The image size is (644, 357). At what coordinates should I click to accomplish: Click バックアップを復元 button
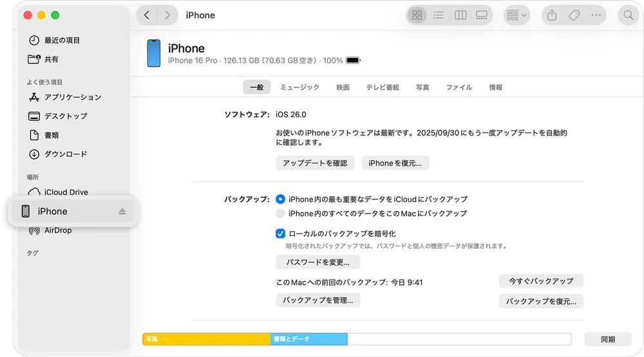(542, 301)
